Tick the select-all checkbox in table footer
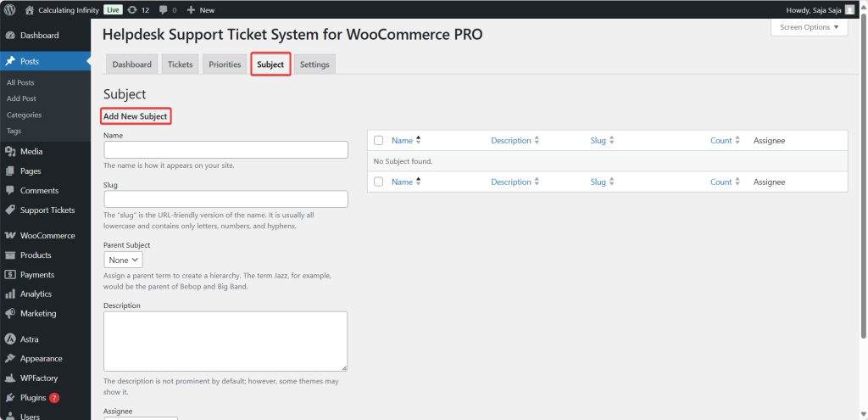 coord(379,182)
